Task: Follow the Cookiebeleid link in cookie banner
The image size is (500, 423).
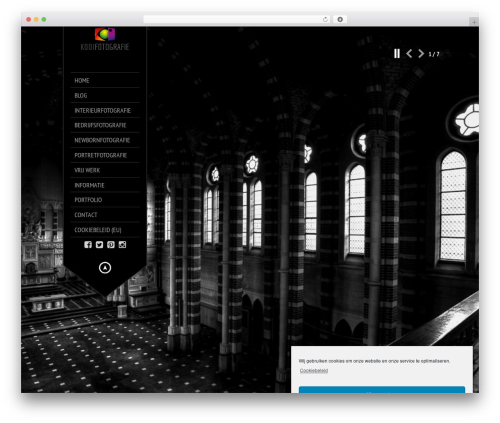Action: pyautogui.click(x=314, y=370)
